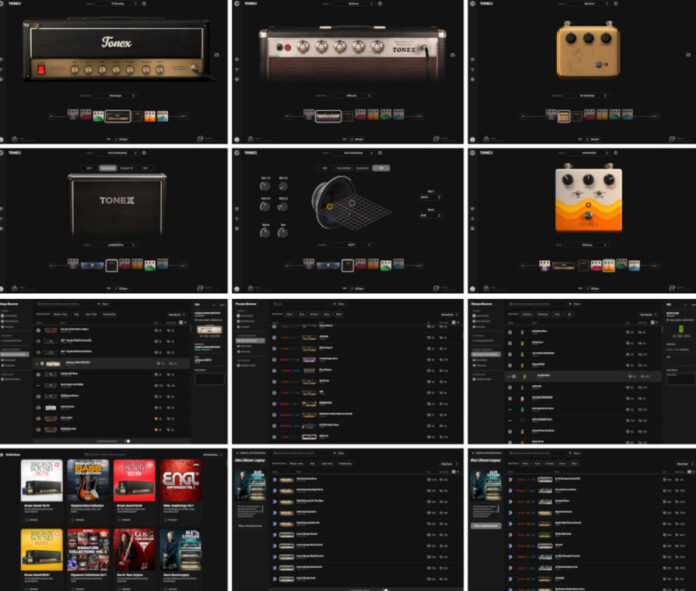Select the highlighted fourth tab above the speaker mic view
The width and height of the screenshot is (696, 591).
pyautogui.click(x=381, y=168)
